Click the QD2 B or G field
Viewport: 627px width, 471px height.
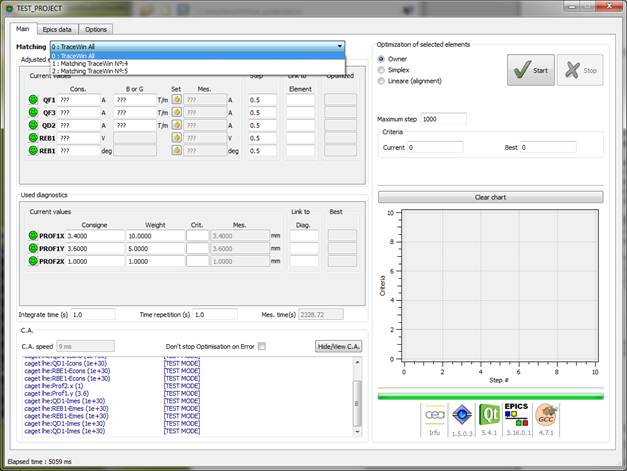pyautogui.click(x=135, y=126)
